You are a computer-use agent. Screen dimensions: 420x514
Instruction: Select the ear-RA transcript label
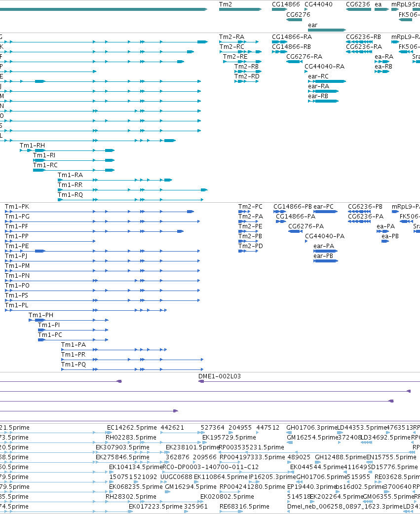318,86
